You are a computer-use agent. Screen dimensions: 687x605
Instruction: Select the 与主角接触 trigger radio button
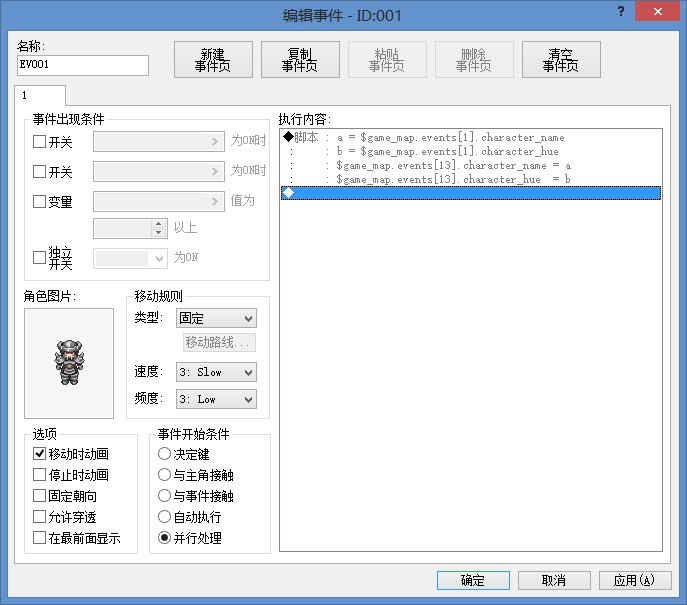[x=164, y=474]
